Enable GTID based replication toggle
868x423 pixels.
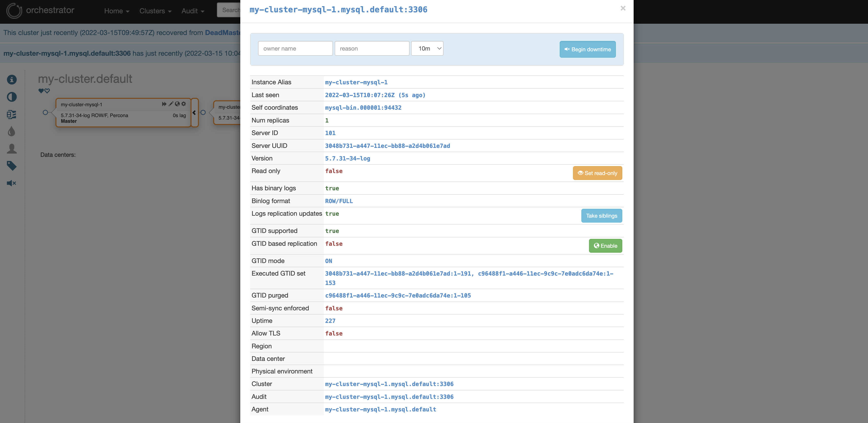(605, 245)
